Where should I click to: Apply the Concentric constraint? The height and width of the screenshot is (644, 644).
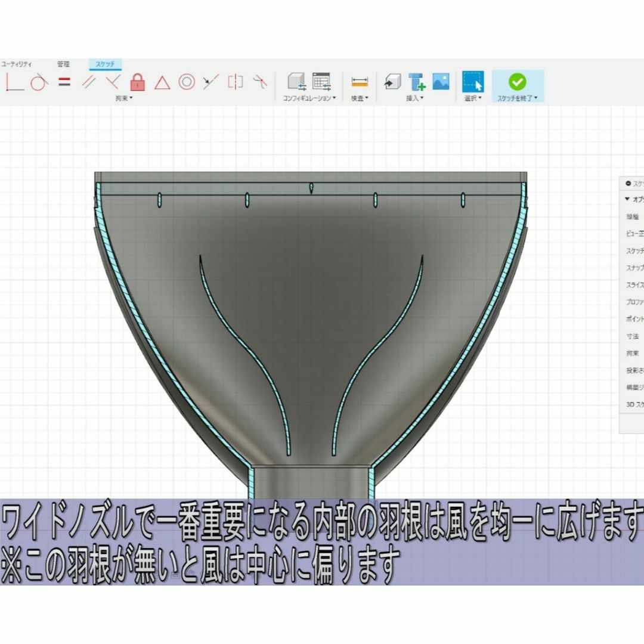pos(187,80)
